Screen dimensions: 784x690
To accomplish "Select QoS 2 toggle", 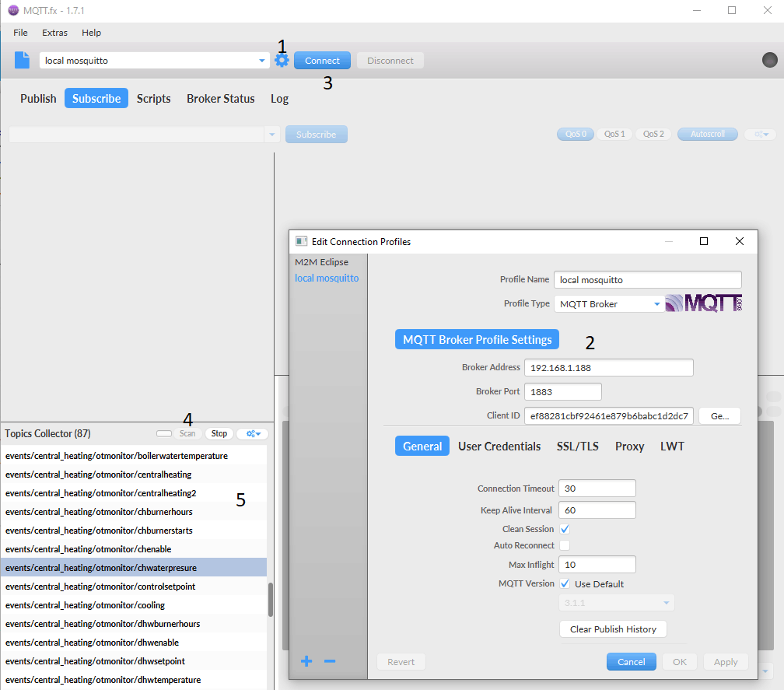I will 653,134.
